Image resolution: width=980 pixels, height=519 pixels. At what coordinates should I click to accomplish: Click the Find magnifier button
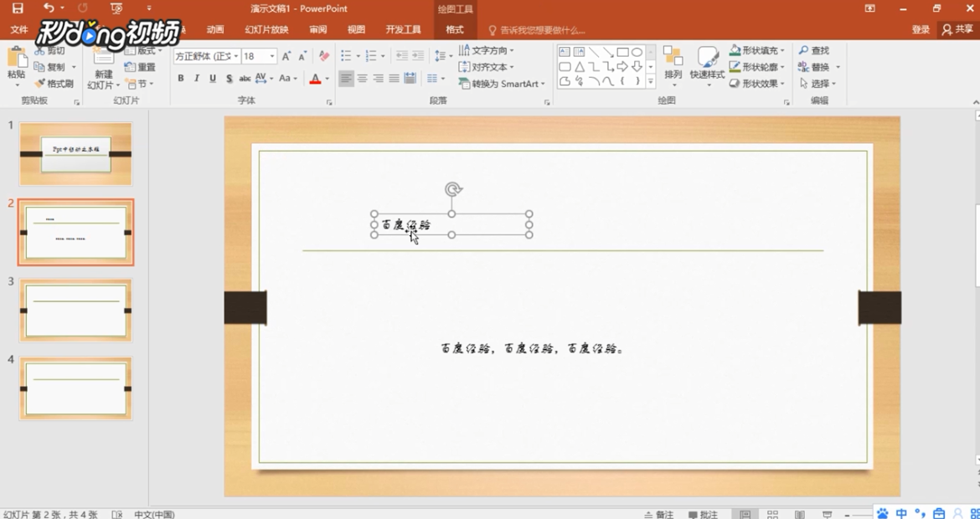pyautogui.click(x=814, y=50)
